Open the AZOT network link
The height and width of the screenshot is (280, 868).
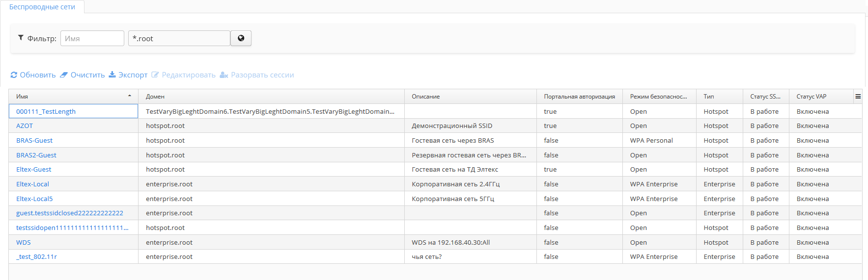25,126
